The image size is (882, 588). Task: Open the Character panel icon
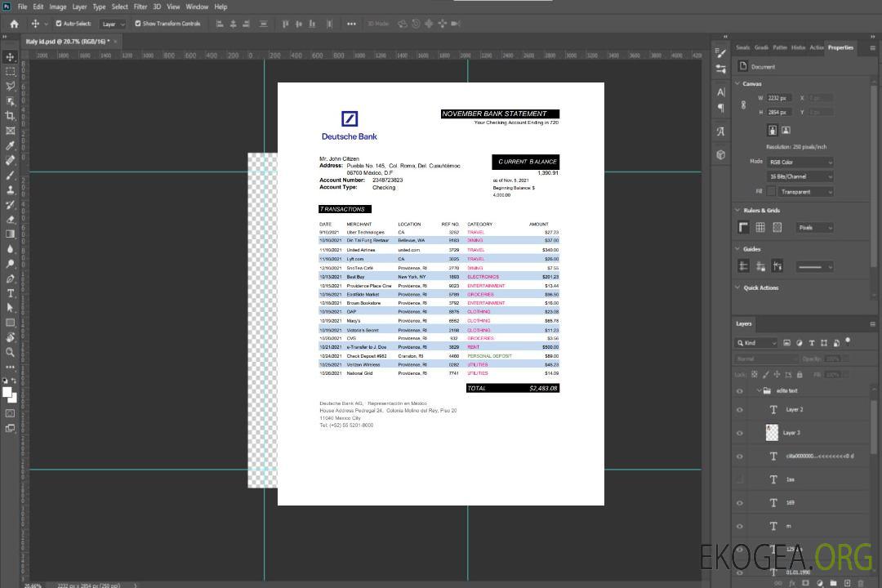click(720, 91)
